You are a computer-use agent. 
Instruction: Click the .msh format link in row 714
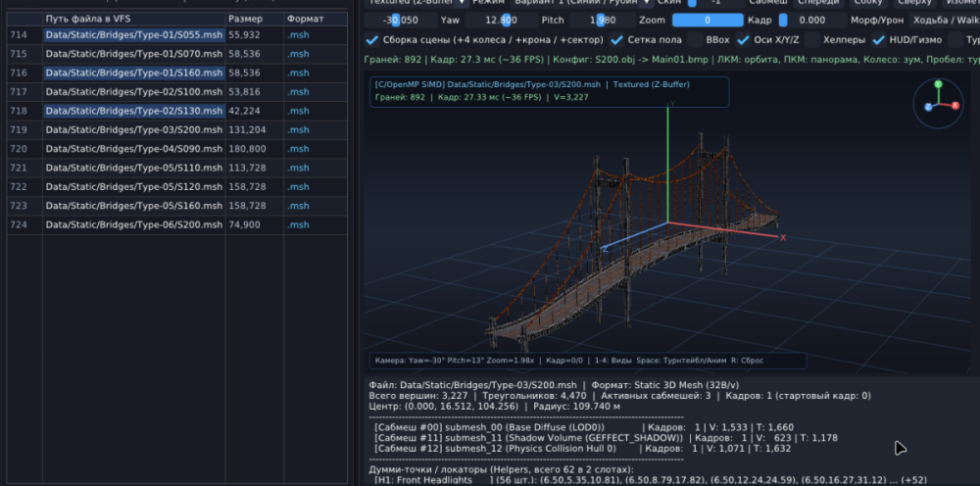[x=298, y=35]
